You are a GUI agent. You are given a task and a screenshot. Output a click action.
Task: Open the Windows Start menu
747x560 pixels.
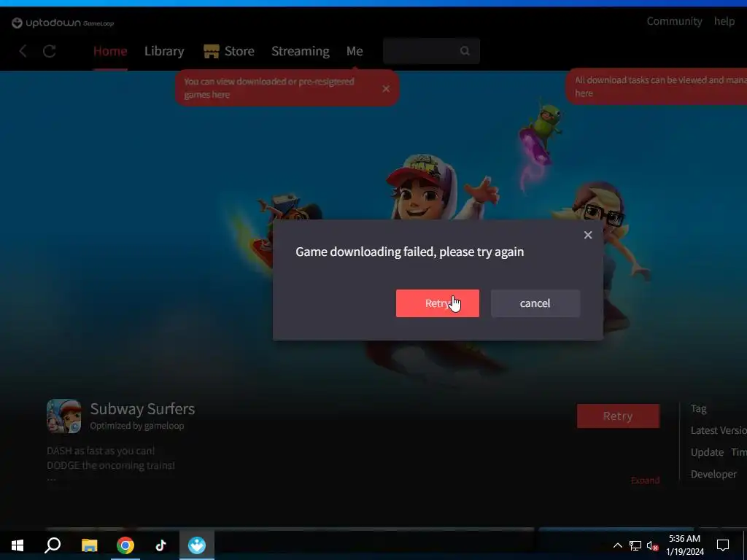18,545
